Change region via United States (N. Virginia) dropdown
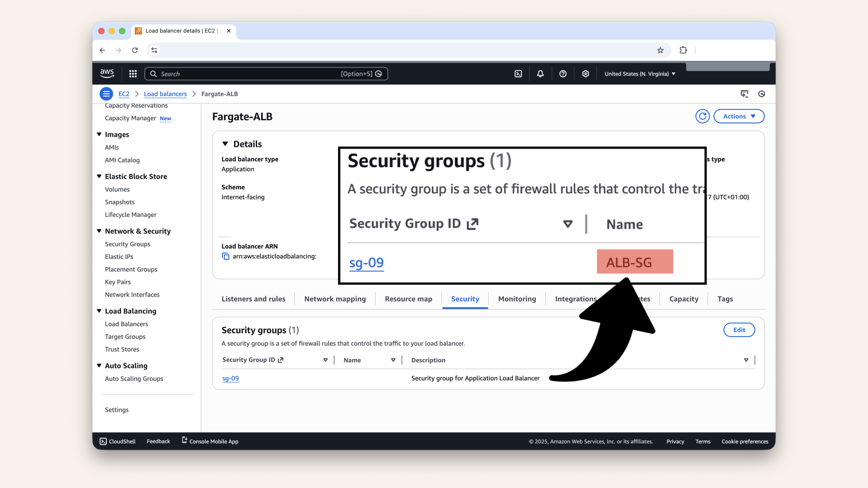Viewport: 868px width, 488px height. (639, 74)
